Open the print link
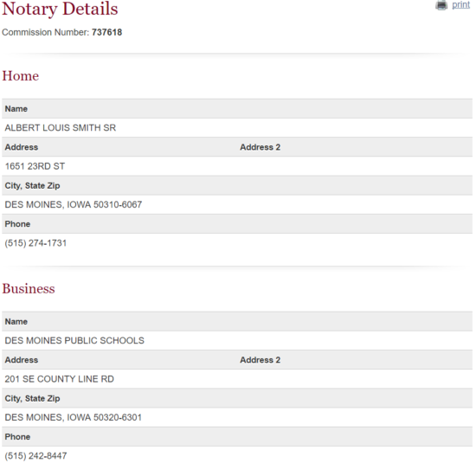Image resolution: width=476 pixels, height=463 pixels. tap(460, 4)
